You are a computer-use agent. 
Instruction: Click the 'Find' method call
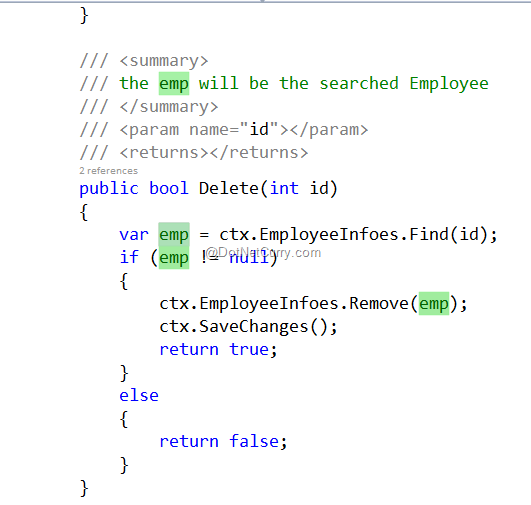pos(429,234)
